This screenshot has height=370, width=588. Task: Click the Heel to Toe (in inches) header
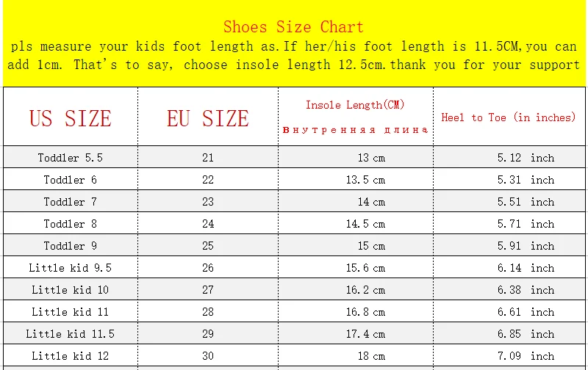point(509,117)
